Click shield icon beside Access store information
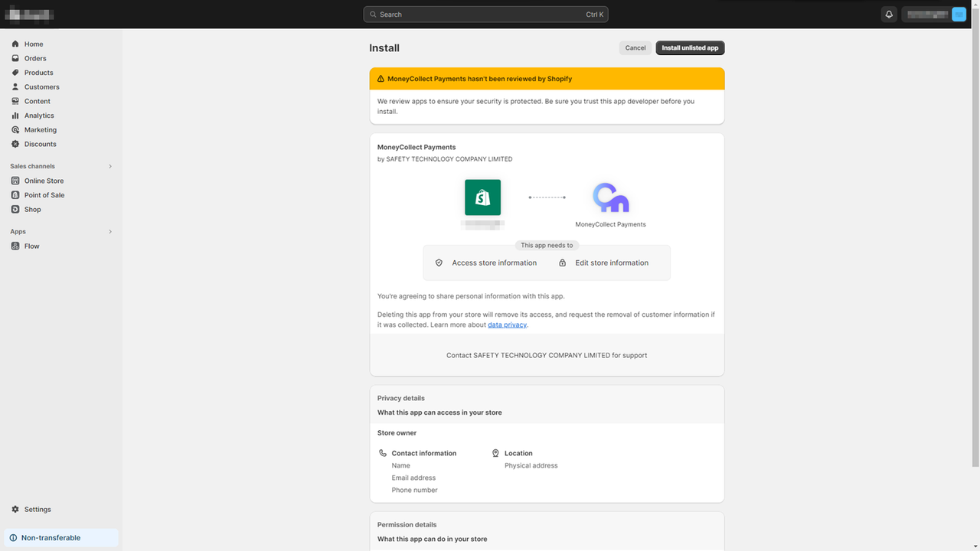 [x=439, y=262]
